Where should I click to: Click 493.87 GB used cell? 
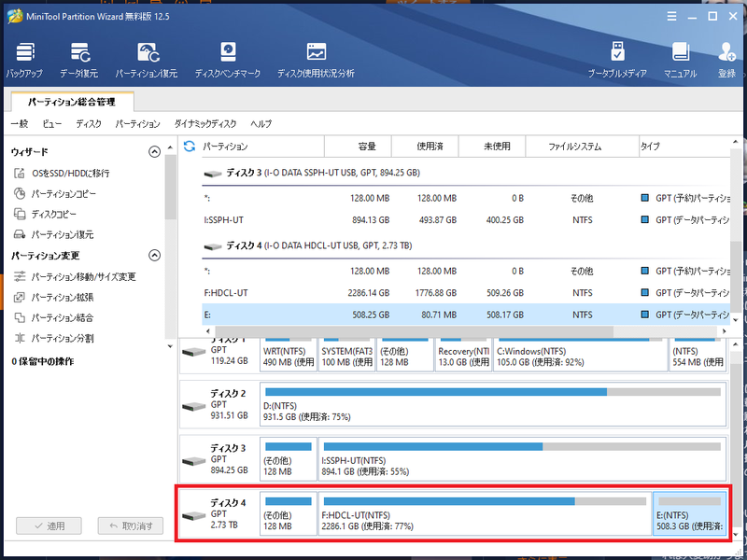(438, 220)
